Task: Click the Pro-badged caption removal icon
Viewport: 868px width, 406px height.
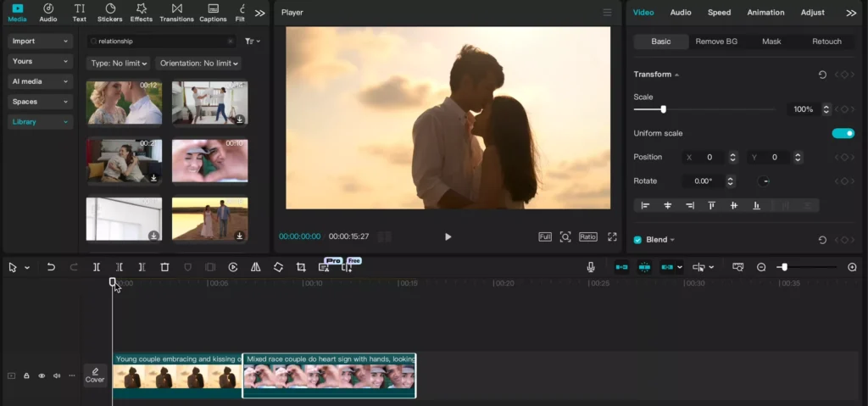Action: coord(324,268)
